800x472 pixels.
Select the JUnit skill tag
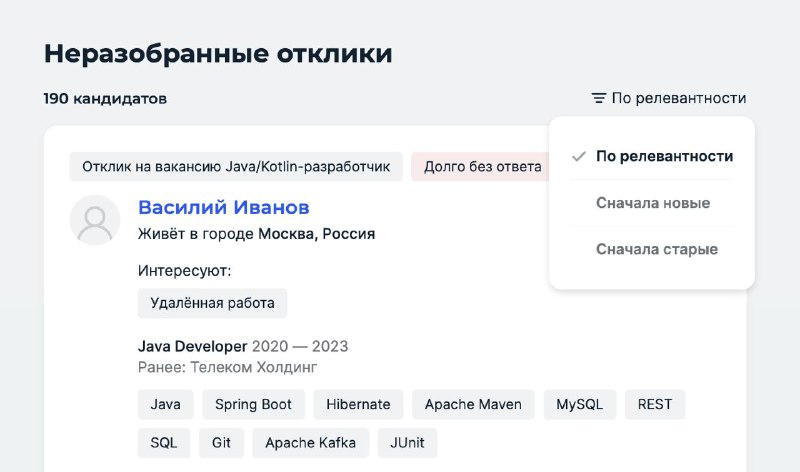click(x=407, y=443)
